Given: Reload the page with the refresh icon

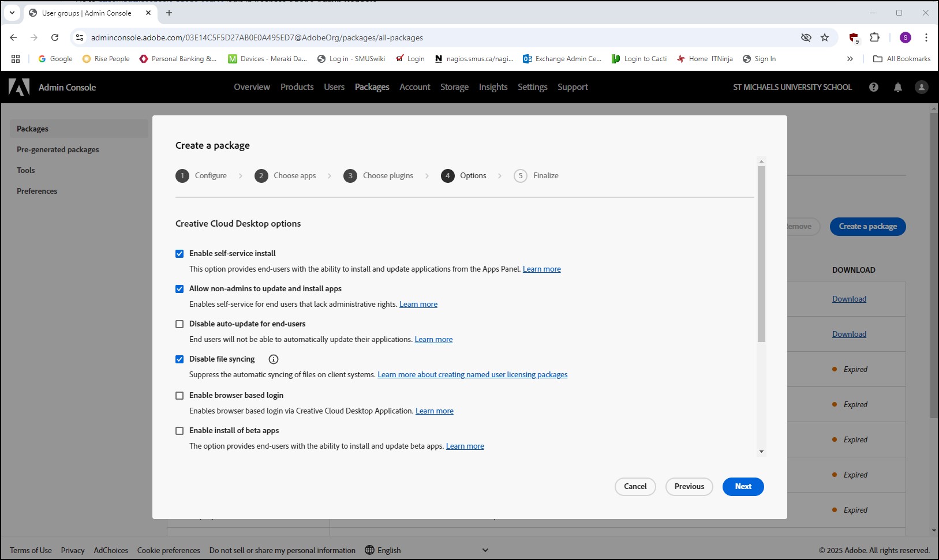Looking at the screenshot, I should [55, 37].
